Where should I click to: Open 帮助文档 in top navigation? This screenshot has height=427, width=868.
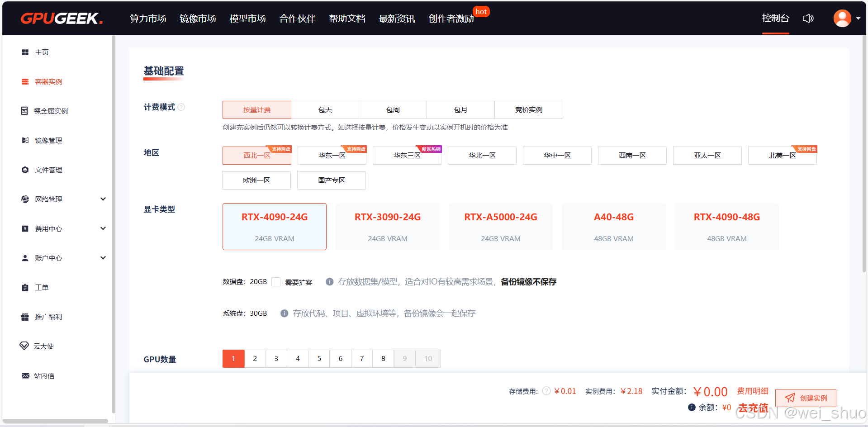[347, 19]
